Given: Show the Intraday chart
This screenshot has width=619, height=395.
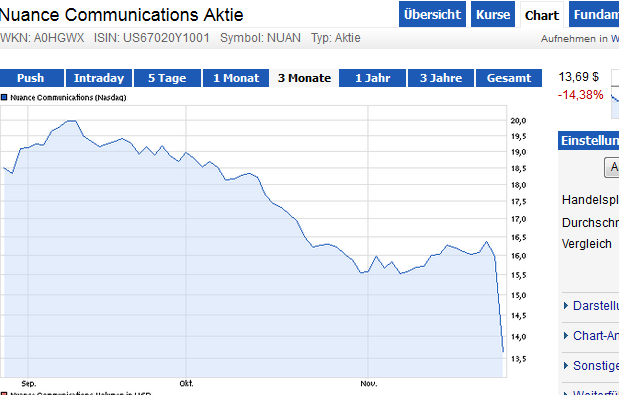Looking at the screenshot, I should click(x=99, y=78).
